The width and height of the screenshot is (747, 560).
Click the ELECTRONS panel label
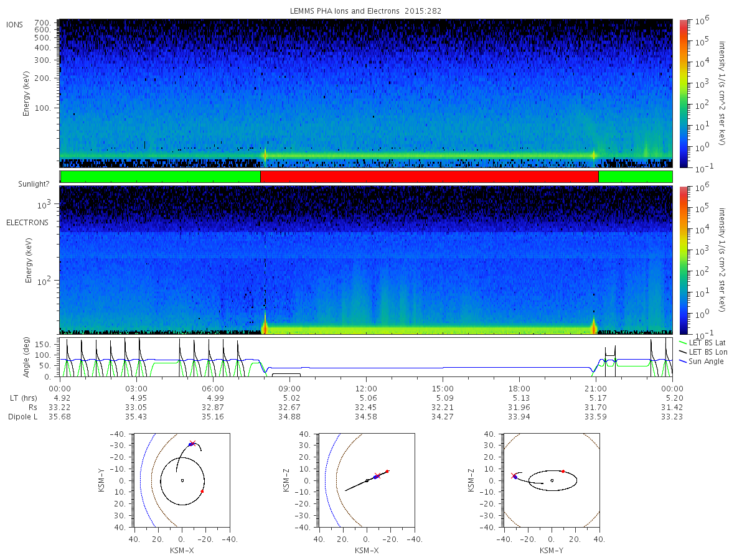[x=27, y=222]
